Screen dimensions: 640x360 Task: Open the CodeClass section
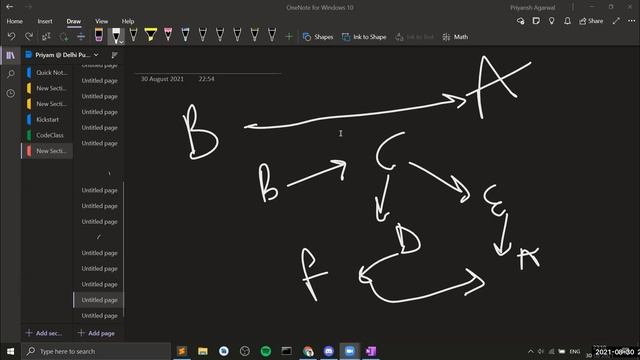[47, 135]
